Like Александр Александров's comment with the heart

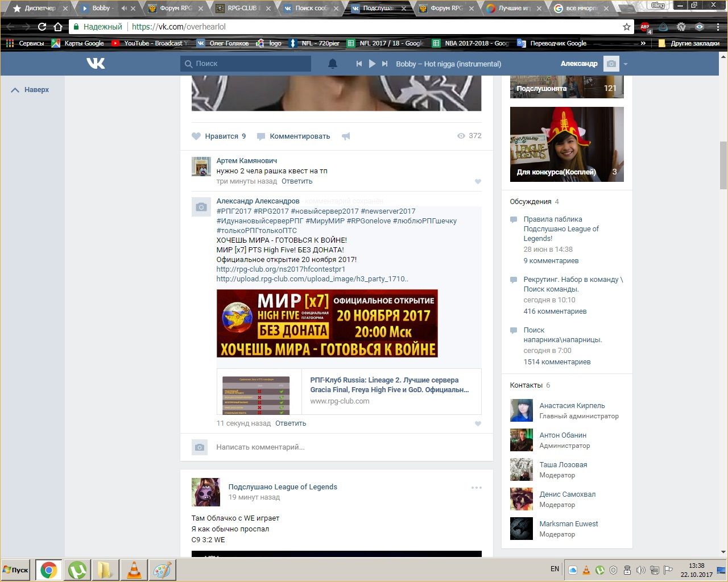(478, 423)
